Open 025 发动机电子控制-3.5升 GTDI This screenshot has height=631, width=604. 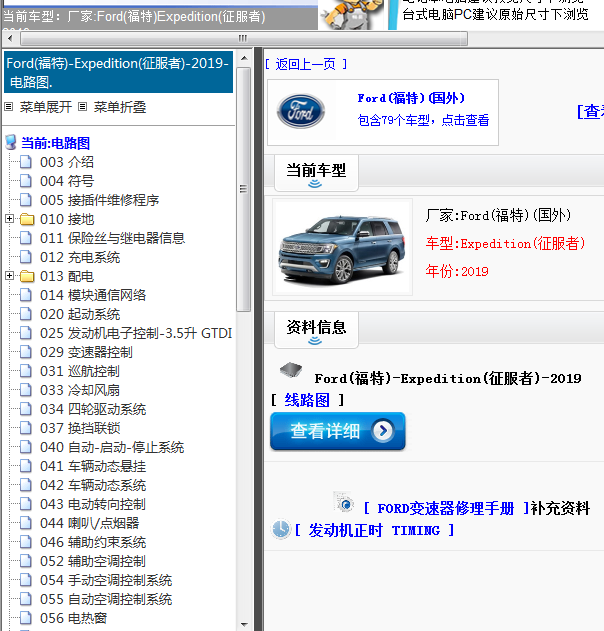click(136, 333)
